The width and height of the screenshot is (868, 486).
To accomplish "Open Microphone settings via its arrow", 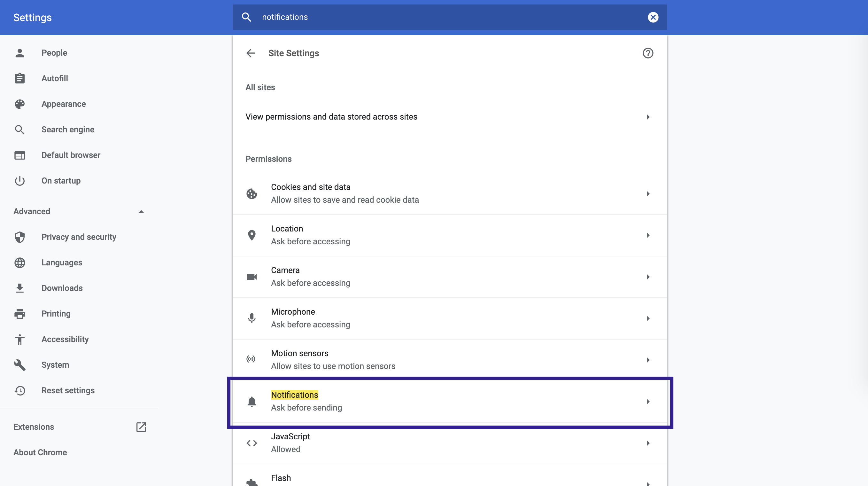I will [648, 318].
